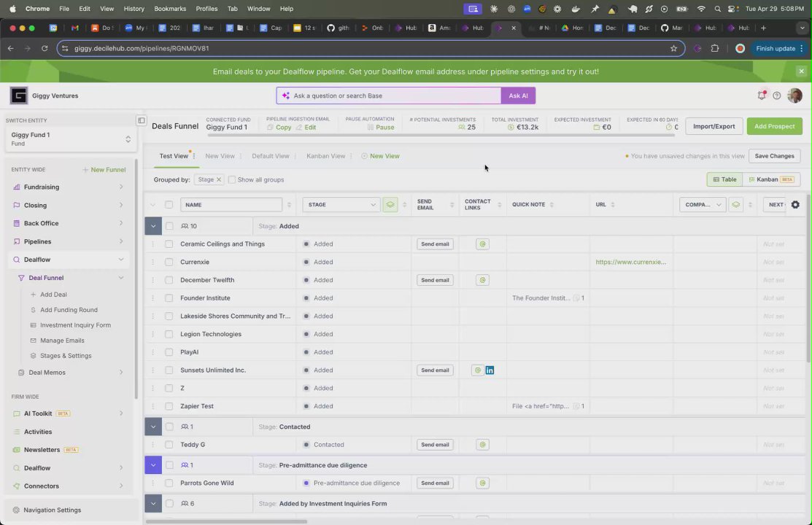The width and height of the screenshot is (812, 525).
Task: Click the help question mark icon
Action: tap(777, 96)
